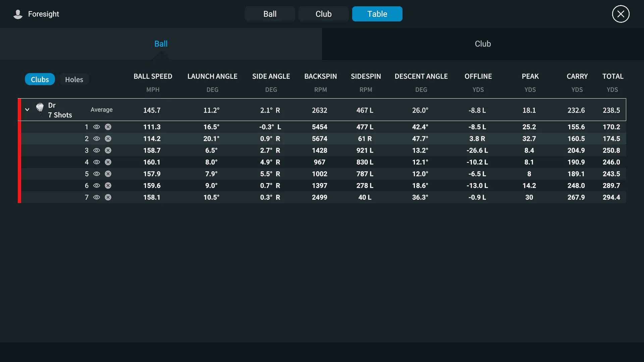Collapse the Dr 7 Shots group

click(x=27, y=110)
